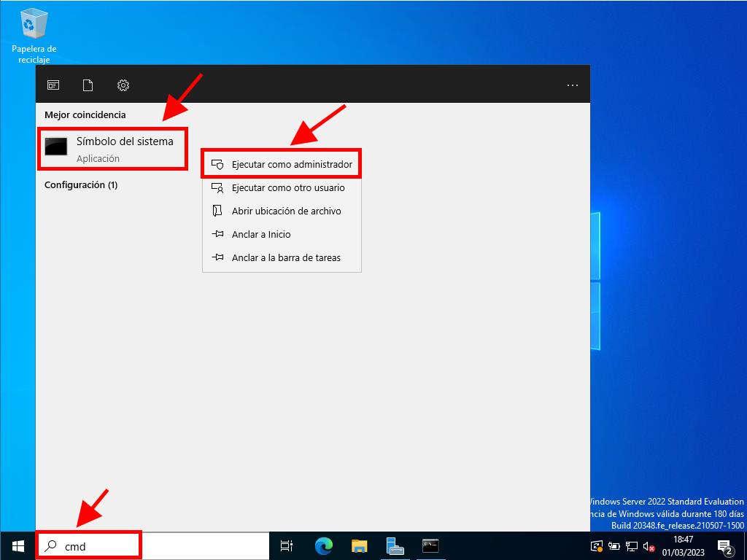Open Símbolo del sistema best match result
Viewport: 747px width, 560px height.
[x=112, y=149]
